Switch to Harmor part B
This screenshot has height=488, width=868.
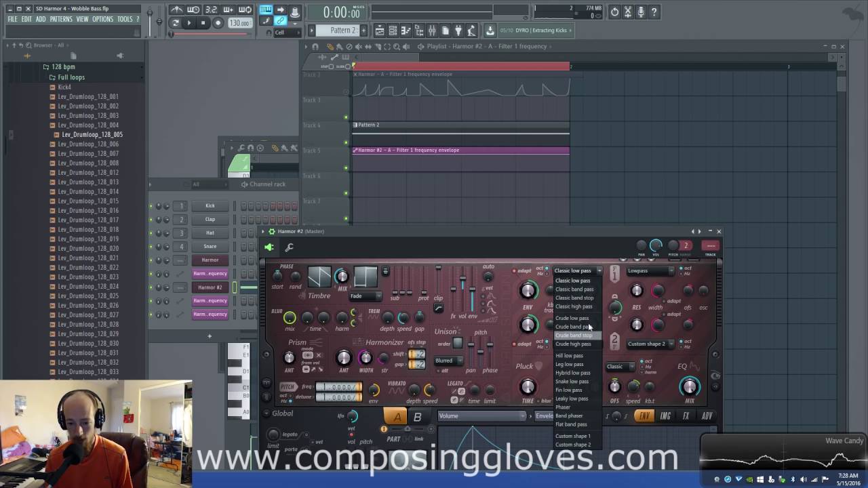[x=418, y=416]
